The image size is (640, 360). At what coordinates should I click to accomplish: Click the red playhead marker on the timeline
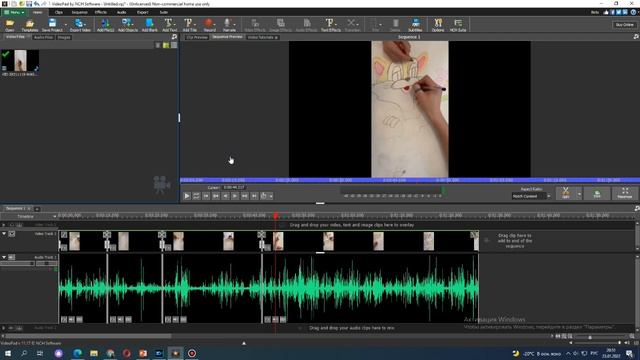[x=276, y=216]
